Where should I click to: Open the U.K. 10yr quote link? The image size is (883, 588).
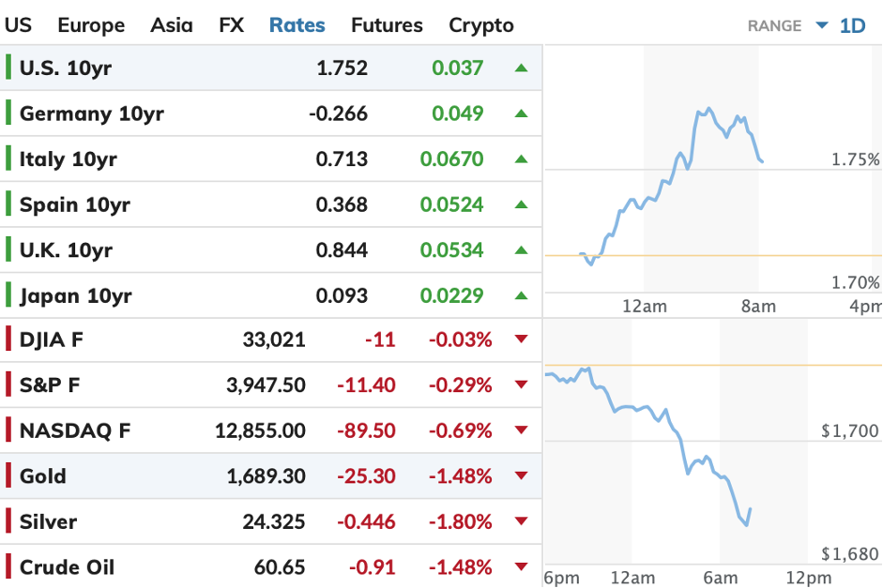66,249
